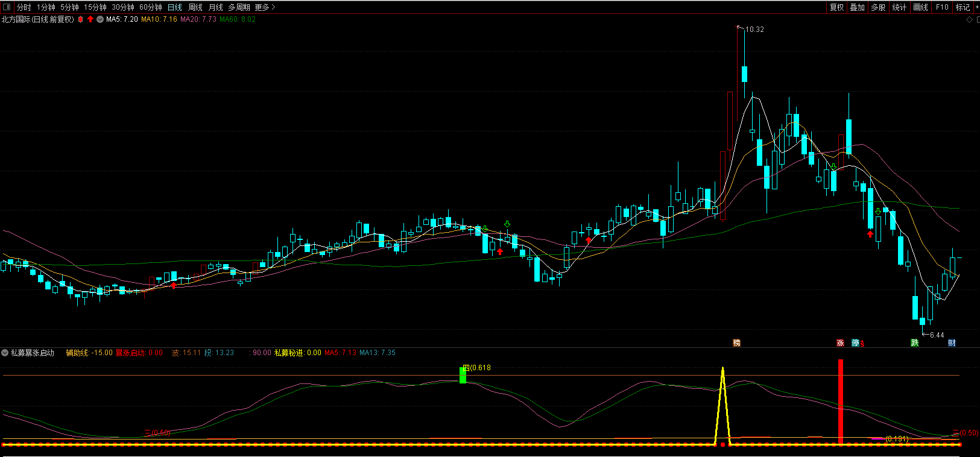Select the 月线 monthly tab
The height and width of the screenshot is (457, 980).
point(215,7)
